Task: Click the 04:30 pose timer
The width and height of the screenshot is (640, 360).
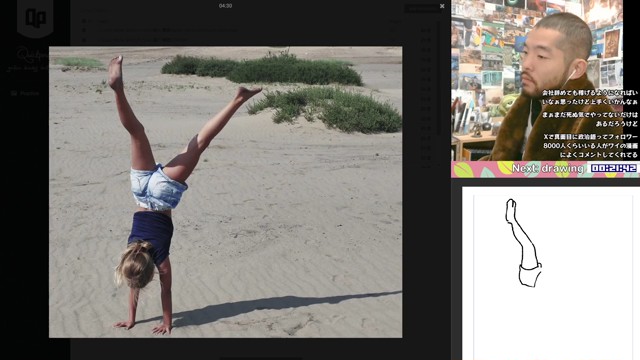Action: click(x=225, y=6)
